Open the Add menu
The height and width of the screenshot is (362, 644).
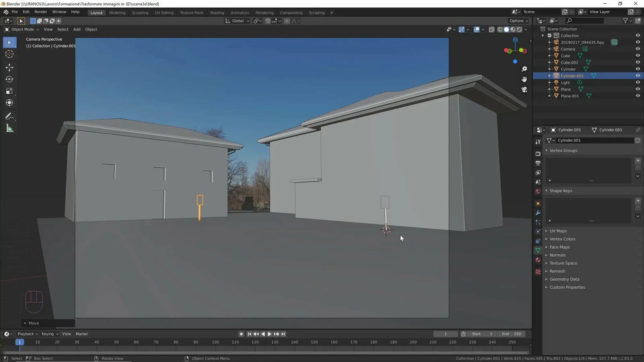tap(76, 29)
